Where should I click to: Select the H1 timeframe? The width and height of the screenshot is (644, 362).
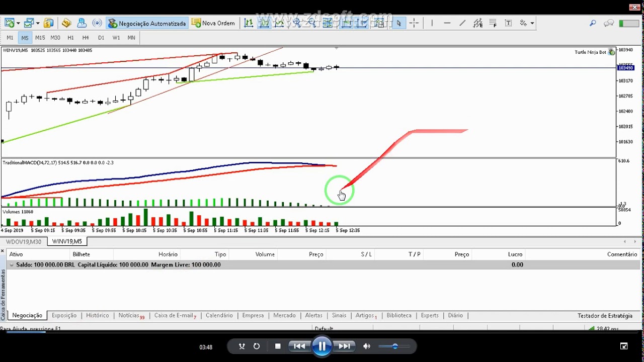click(x=70, y=38)
